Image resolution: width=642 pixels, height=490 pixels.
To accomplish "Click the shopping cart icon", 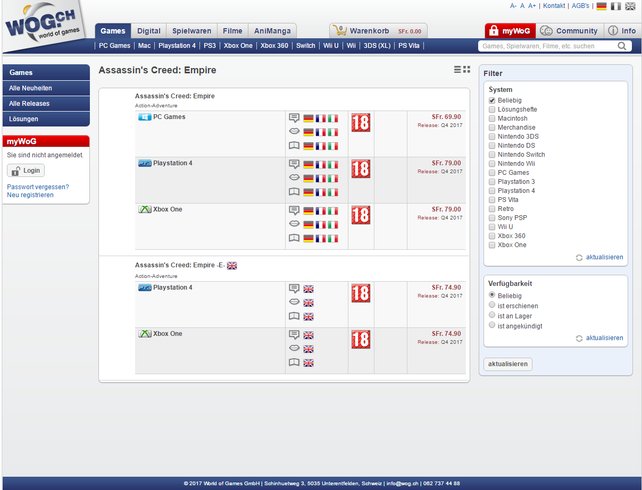I will tap(339, 30).
